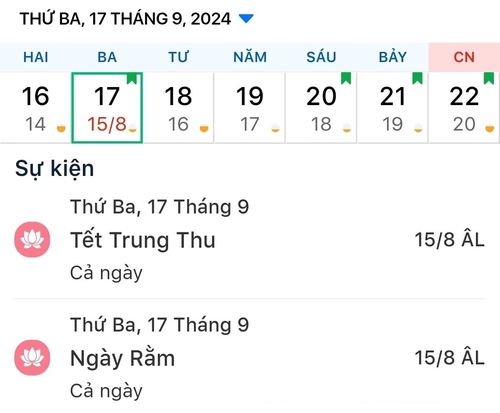The image size is (500, 413).
Task: Click the HAI weekday header
Action: pyautogui.click(x=36, y=57)
